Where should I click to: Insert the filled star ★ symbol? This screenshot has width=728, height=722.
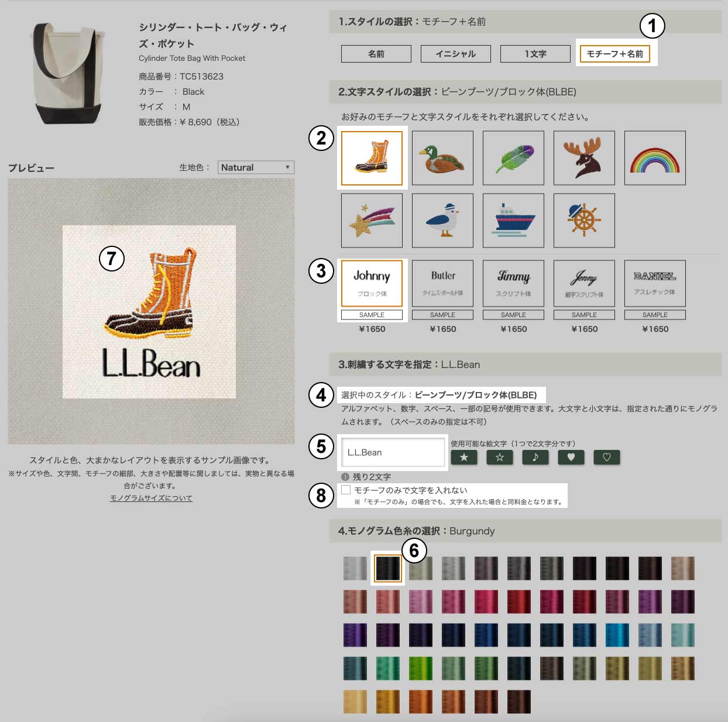464,458
